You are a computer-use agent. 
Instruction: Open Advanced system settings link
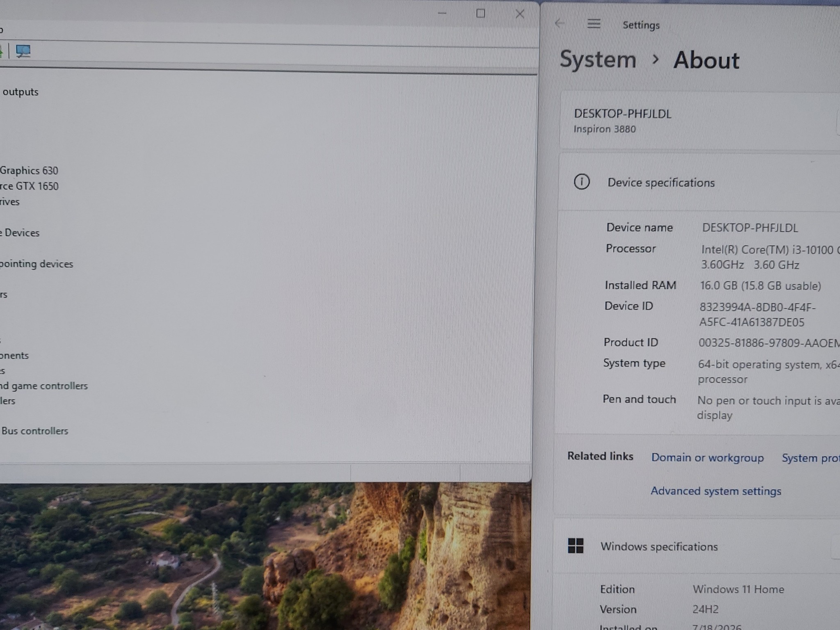click(x=716, y=491)
